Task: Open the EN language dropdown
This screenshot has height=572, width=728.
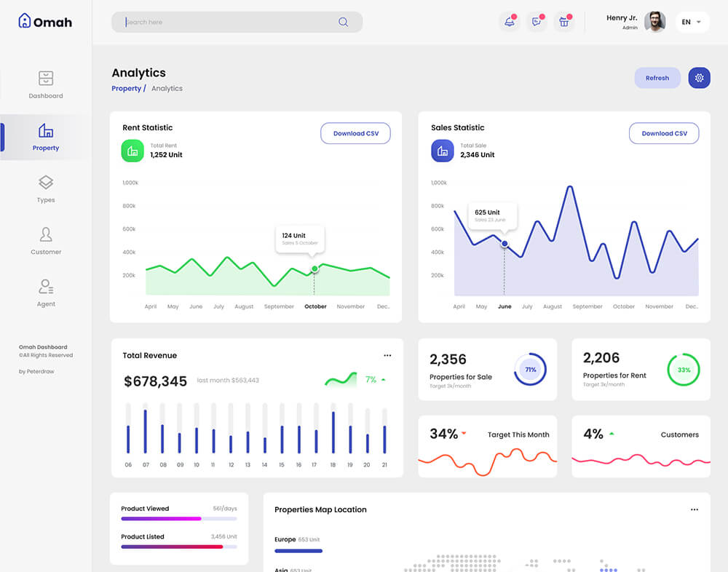Action: click(692, 22)
